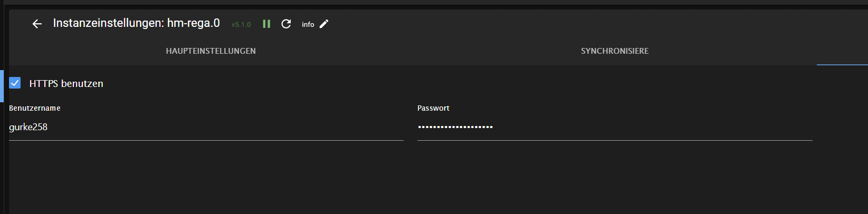Select the underlined tab at far right
The width and height of the screenshot is (868, 214).
click(x=842, y=52)
